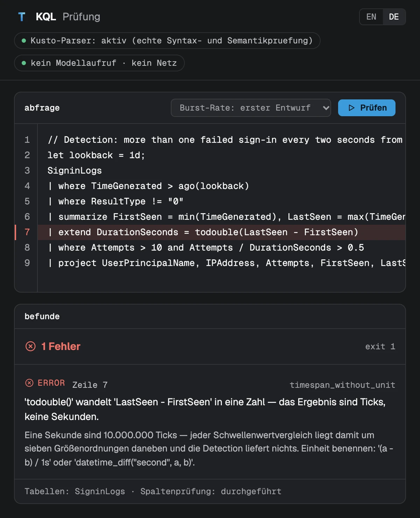Click line where Attempts > 10 and
Viewport: 420px width, 518px height.
(206, 247)
